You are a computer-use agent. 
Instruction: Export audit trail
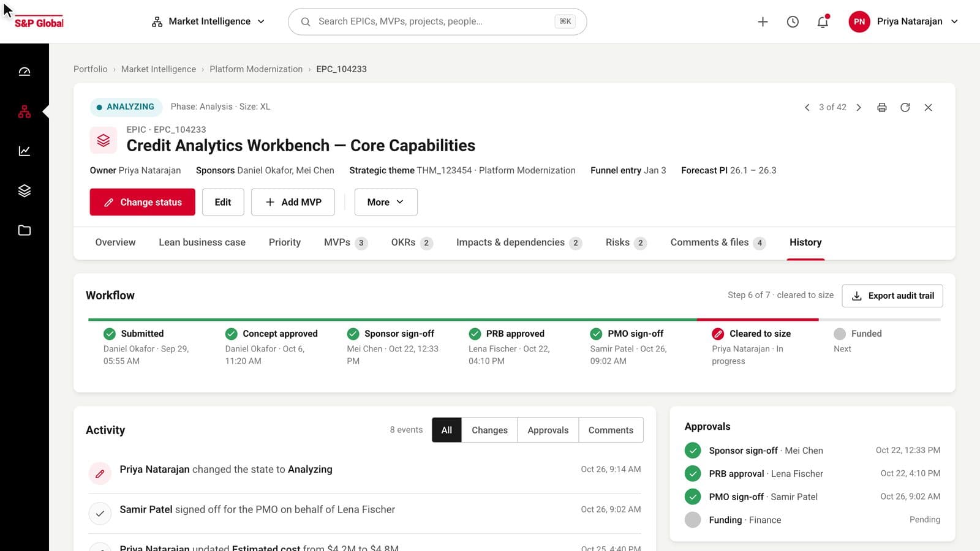pyautogui.click(x=892, y=296)
